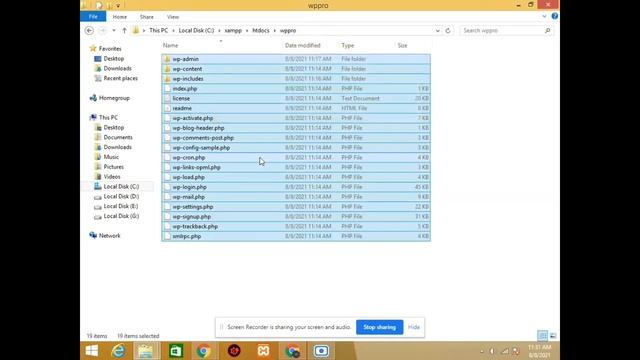Click the search magnifier icon
640x360 pixels.
[x=548, y=31]
